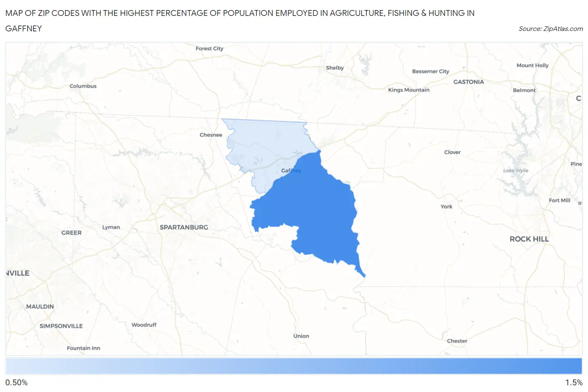Screen dimensions: 588x392
Task: Click the map title heading text
Action: (x=240, y=20)
